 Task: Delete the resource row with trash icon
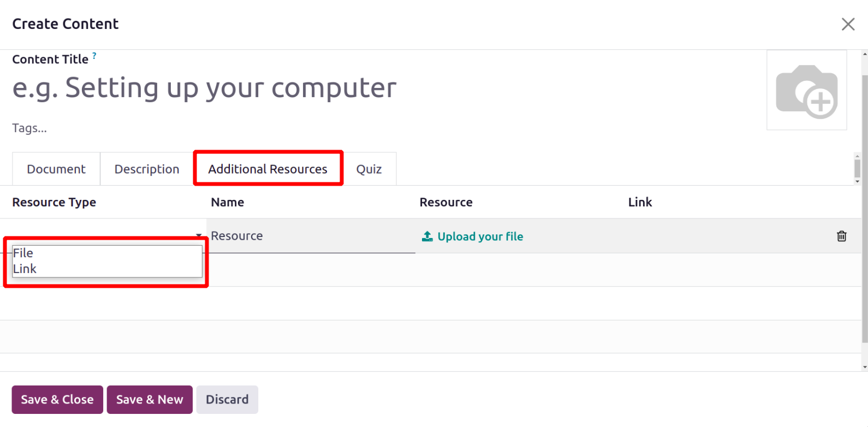click(842, 236)
